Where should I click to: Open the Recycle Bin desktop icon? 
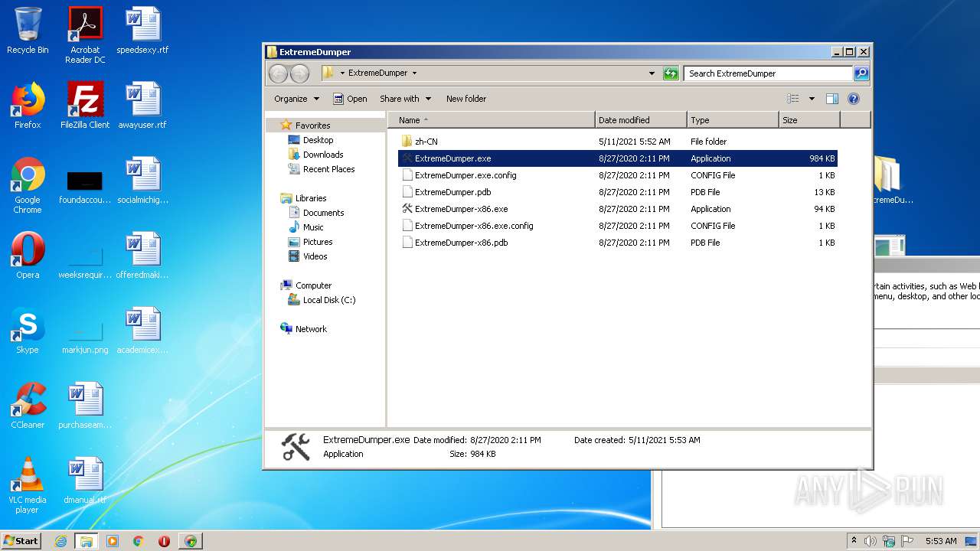[x=28, y=31]
